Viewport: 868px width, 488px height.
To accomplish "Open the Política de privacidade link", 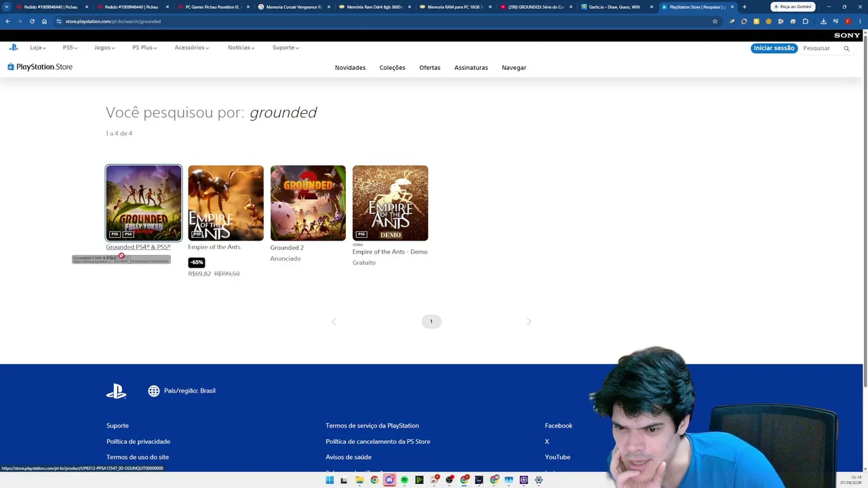I will (x=138, y=441).
